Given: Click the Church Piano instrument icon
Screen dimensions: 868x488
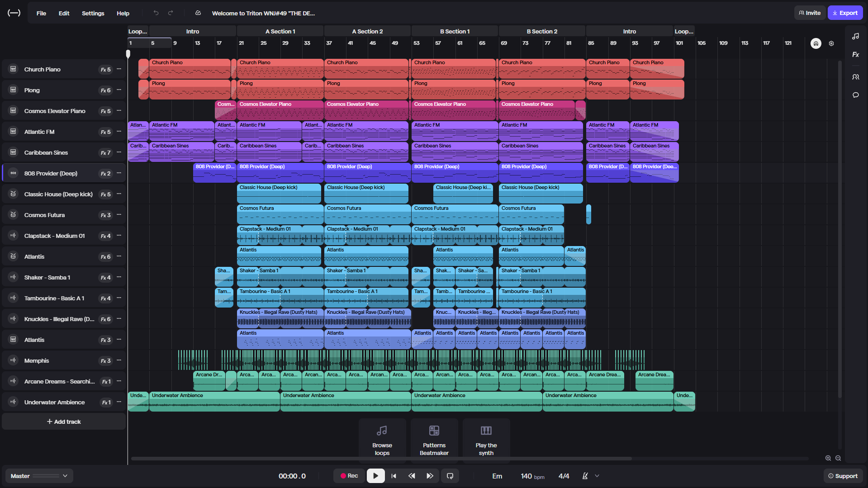Looking at the screenshot, I should tap(13, 69).
